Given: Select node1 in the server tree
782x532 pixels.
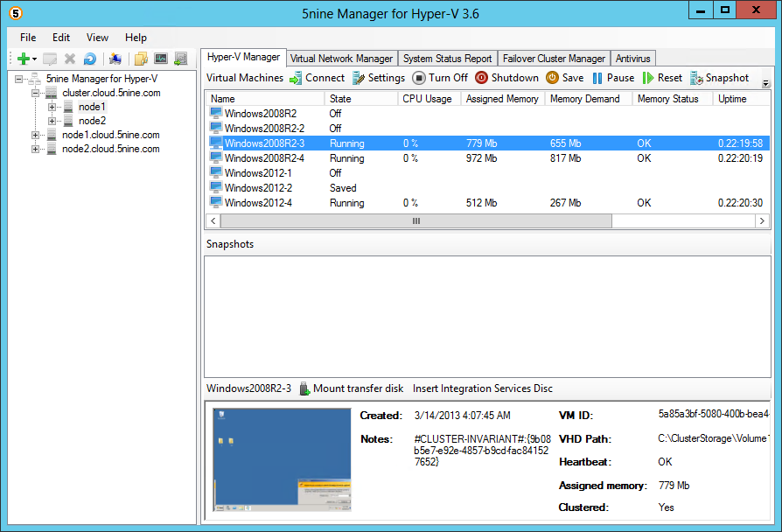Looking at the screenshot, I should point(92,107).
